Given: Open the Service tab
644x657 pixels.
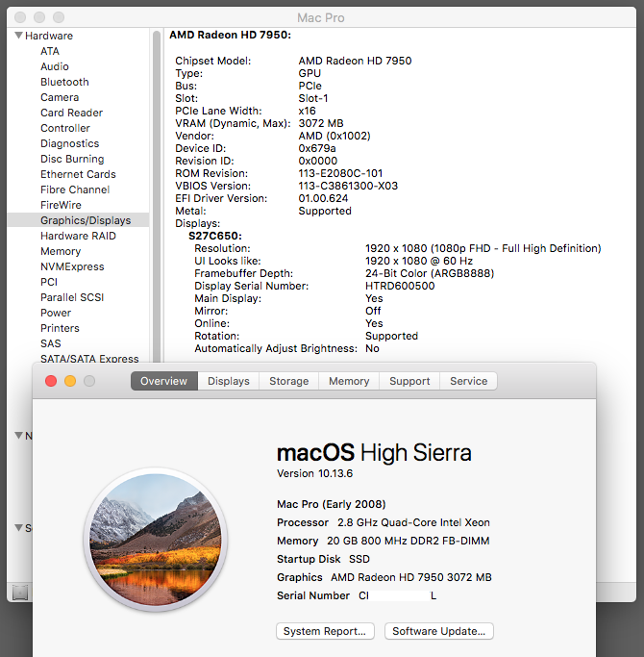Looking at the screenshot, I should 468,381.
